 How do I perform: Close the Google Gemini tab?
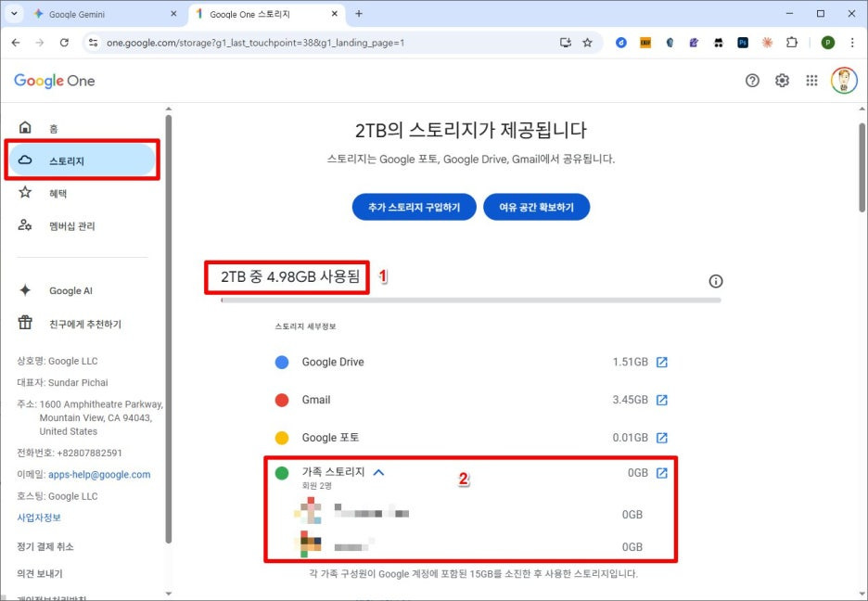pos(173,14)
